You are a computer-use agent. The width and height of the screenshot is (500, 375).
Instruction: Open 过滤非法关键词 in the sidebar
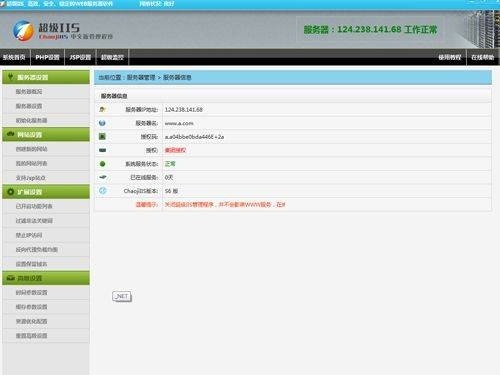[46, 221]
